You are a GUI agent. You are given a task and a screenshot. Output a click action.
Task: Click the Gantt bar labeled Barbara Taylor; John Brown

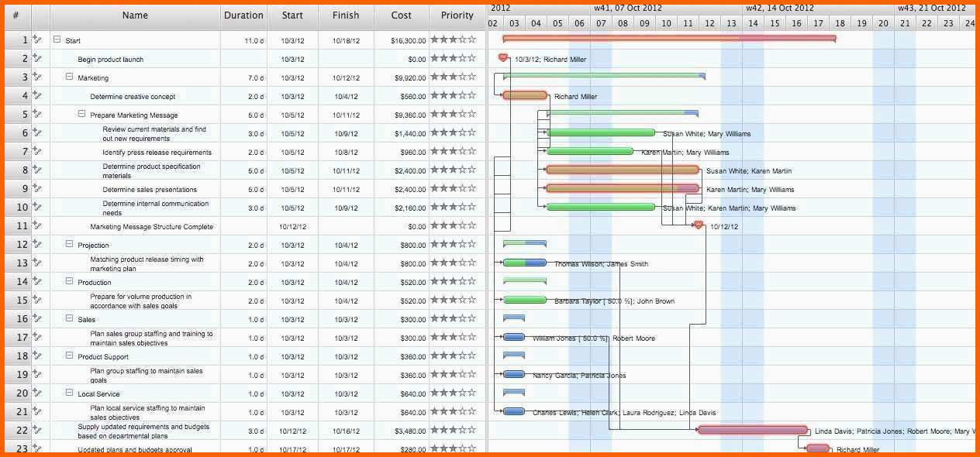pos(525,300)
